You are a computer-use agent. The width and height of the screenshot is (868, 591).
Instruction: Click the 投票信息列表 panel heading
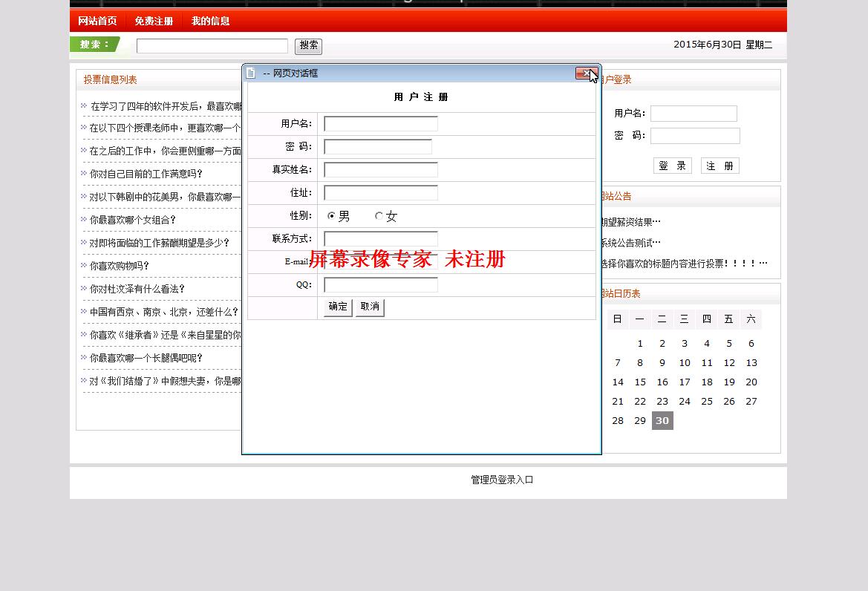(x=110, y=79)
